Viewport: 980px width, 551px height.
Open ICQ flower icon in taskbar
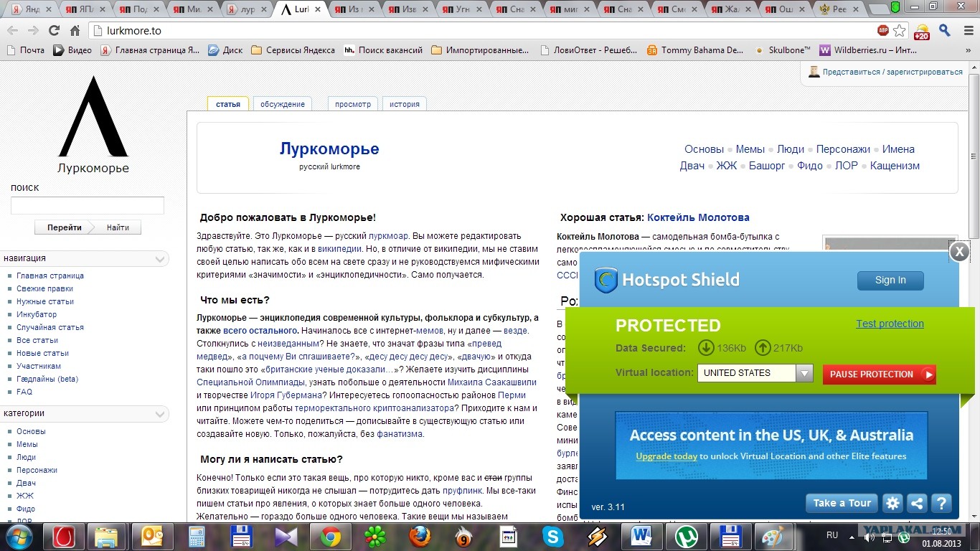point(375,537)
